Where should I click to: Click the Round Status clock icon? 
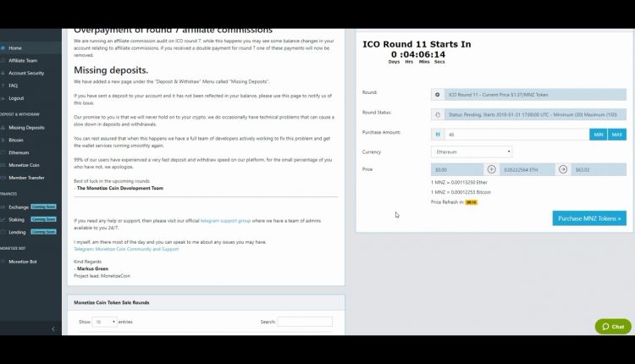[438, 114]
